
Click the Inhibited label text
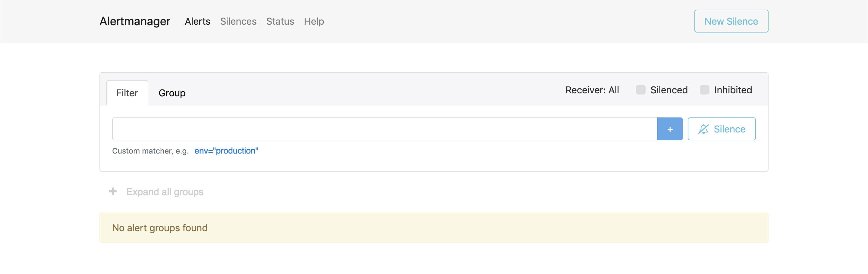click(733, 90)
